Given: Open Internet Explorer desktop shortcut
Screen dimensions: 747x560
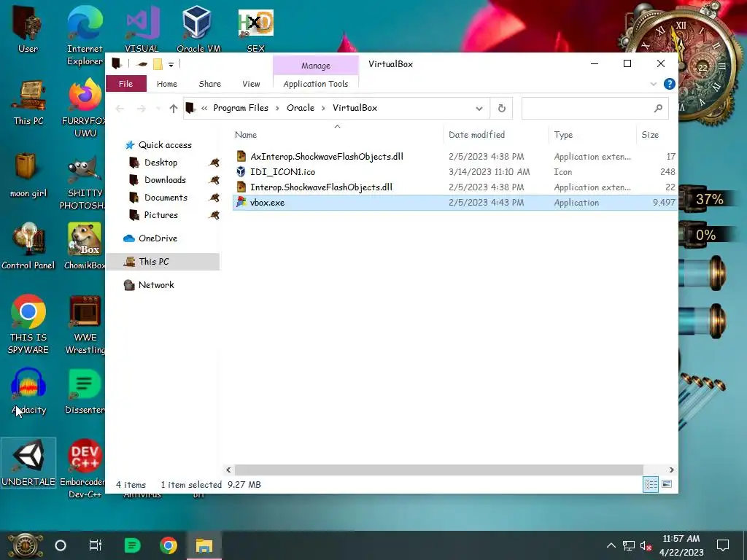Looking at the screenshot, I should (x=85, y=35).
